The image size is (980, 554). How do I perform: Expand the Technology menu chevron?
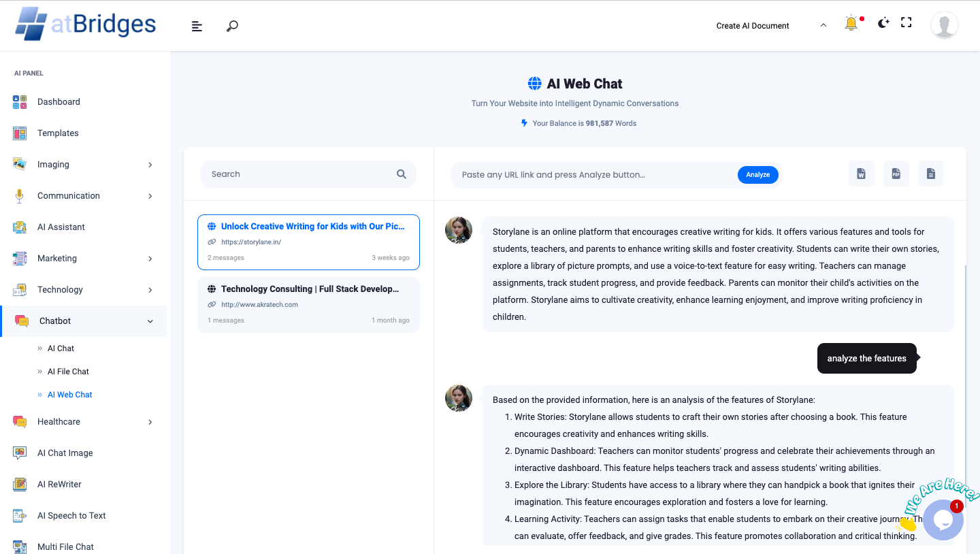[150, 290]
